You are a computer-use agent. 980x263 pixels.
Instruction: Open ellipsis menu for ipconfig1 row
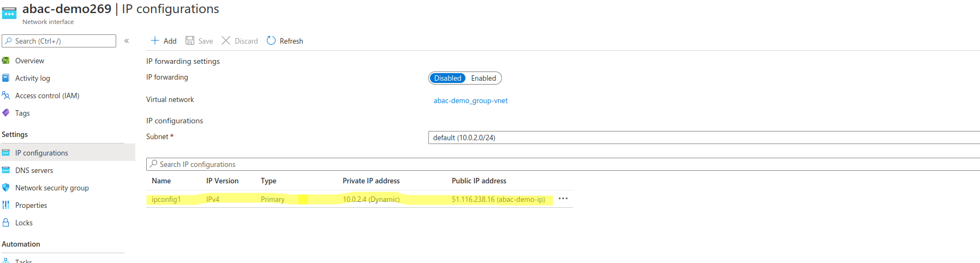pos(563,199)
